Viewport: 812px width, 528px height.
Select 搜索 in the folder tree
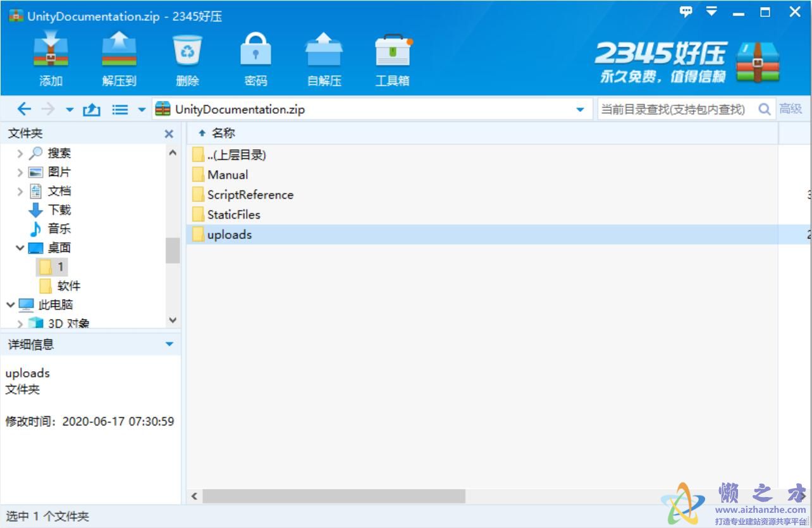pyautogui.click(x=59, y=153)
